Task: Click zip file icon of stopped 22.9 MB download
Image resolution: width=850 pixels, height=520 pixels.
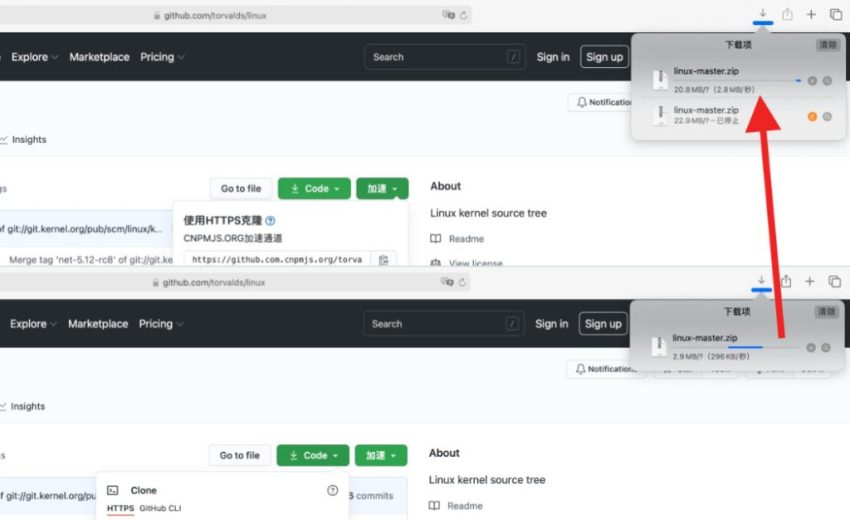Action: click(x=660, y=115)
